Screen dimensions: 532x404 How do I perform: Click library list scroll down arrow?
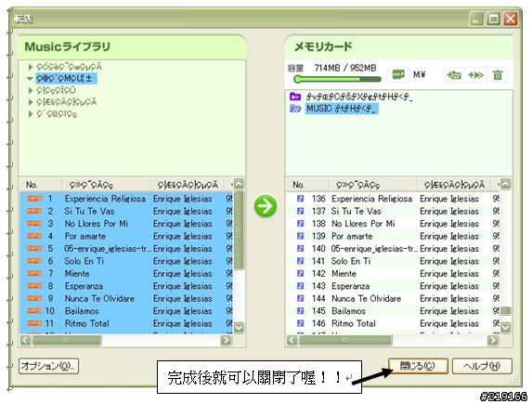click(x=239, y=328)
